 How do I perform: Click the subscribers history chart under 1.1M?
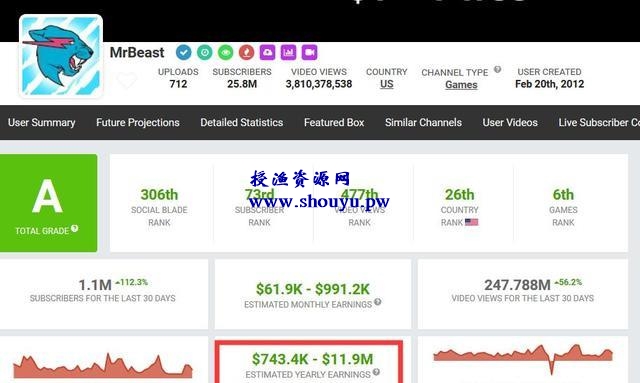(103, 366)
